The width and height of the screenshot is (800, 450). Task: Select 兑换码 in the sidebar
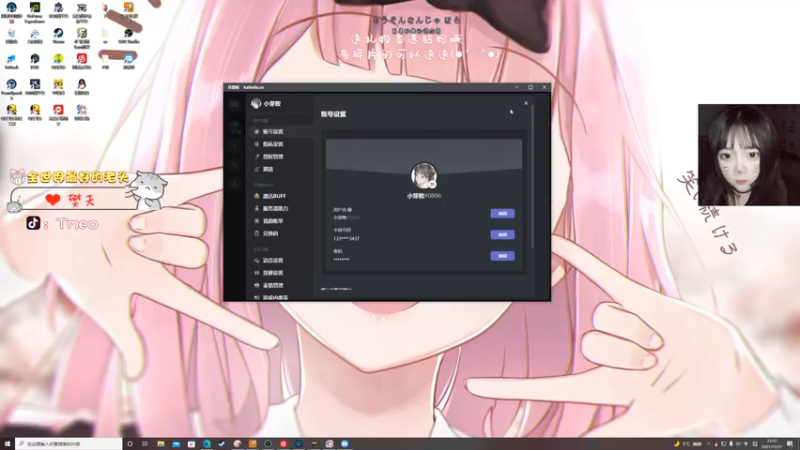coord(281,233)
